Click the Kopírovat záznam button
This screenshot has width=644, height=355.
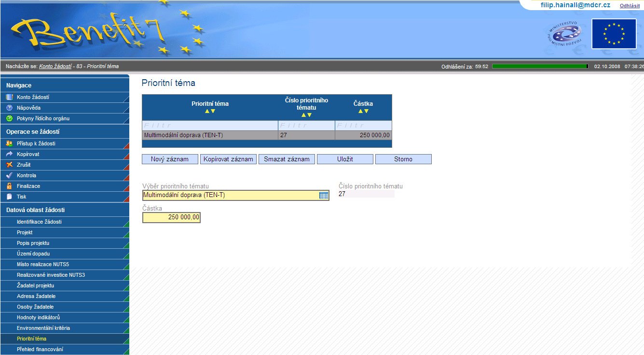point(228,159)
